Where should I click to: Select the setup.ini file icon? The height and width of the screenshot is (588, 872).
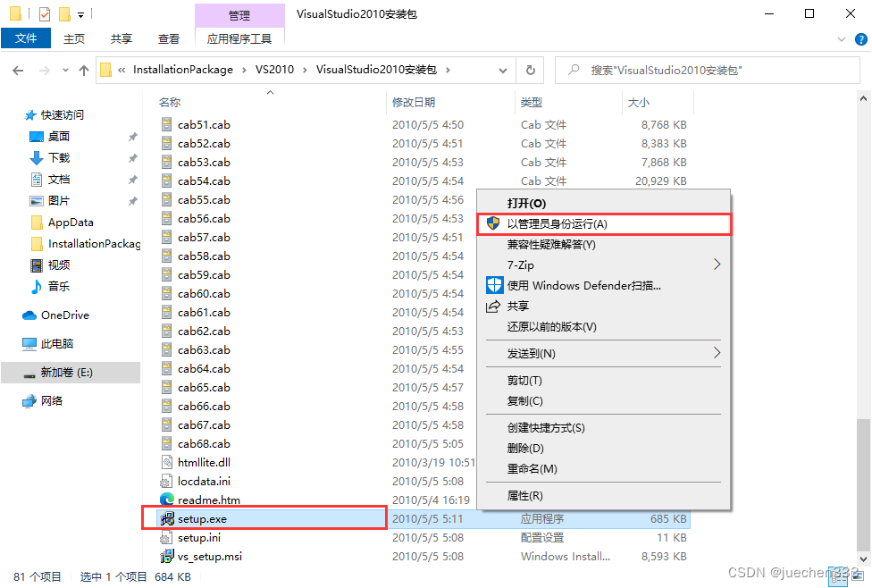[x=166, y=537]
